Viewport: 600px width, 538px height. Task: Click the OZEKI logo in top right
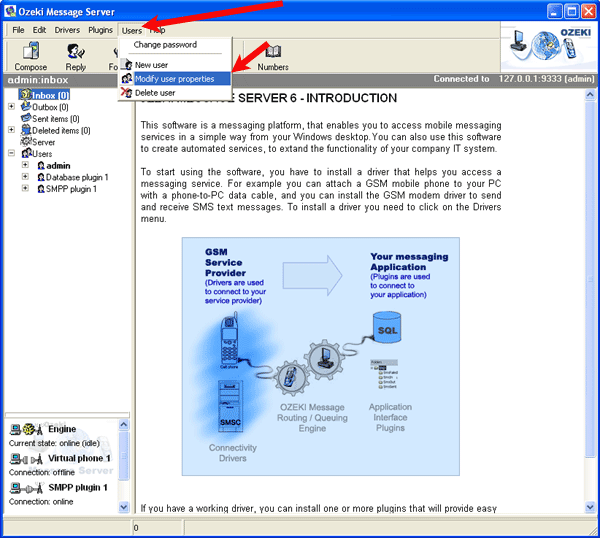tap(550, 45)
